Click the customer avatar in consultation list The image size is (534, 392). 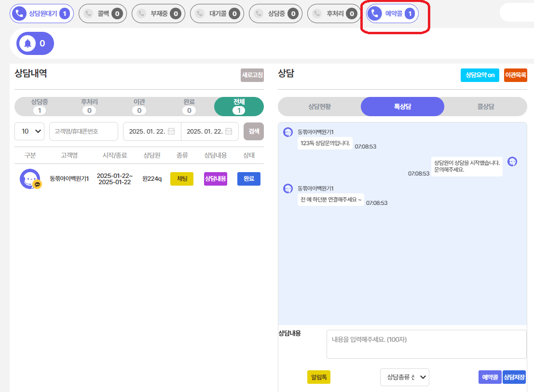(30, 179)
